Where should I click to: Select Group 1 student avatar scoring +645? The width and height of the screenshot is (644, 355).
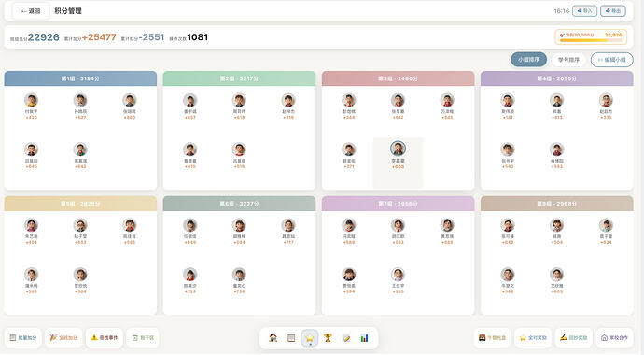(31, 149)
